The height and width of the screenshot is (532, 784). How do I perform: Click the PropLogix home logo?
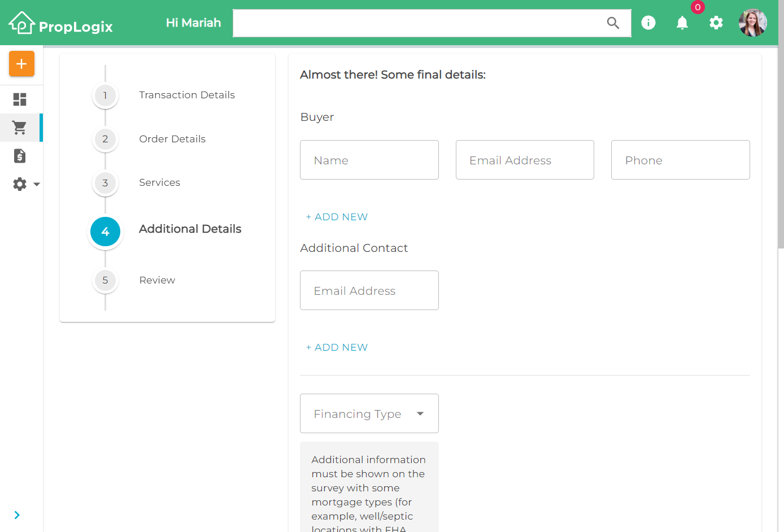60,23
